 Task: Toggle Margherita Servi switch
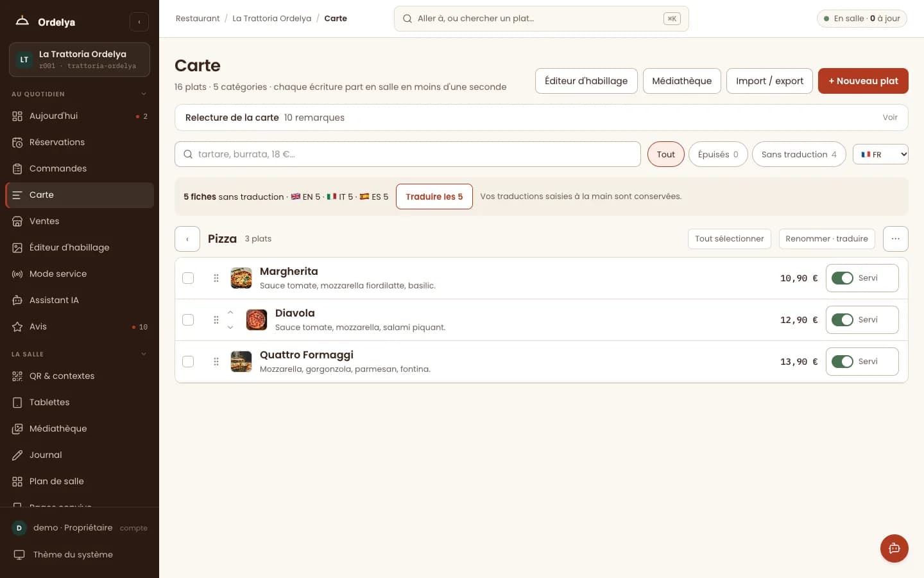click(x=843, y=278)
